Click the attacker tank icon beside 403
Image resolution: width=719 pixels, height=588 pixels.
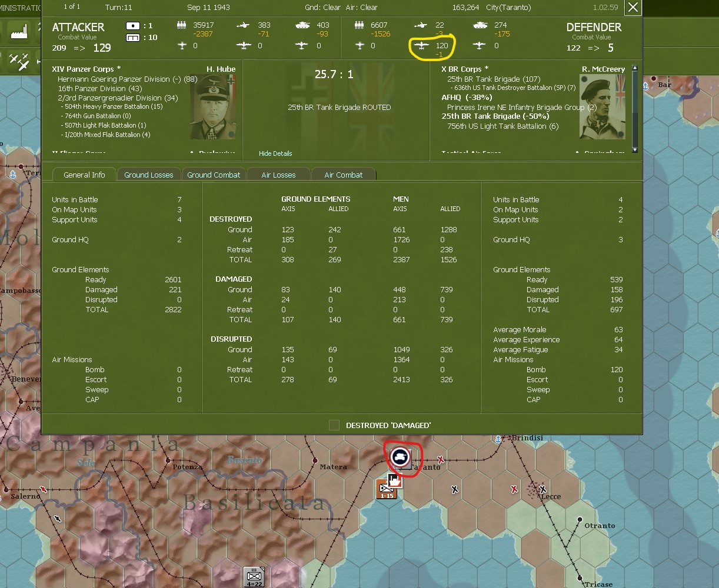pos(302,25)
